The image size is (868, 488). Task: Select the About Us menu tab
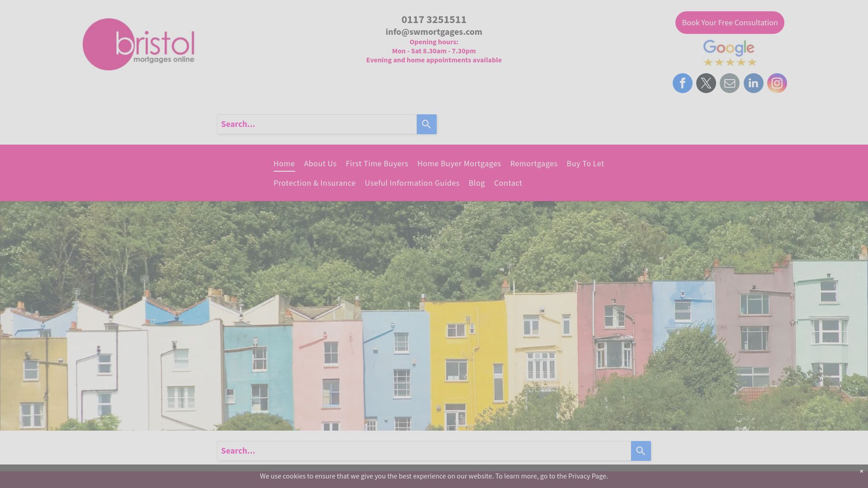(320, 163)
